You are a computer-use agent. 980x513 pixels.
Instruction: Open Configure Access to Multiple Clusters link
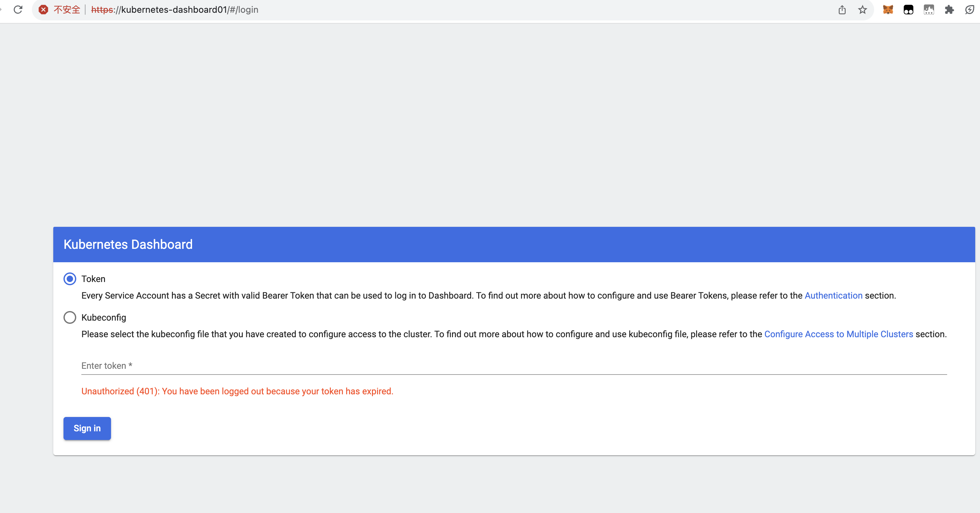point(838,334)
